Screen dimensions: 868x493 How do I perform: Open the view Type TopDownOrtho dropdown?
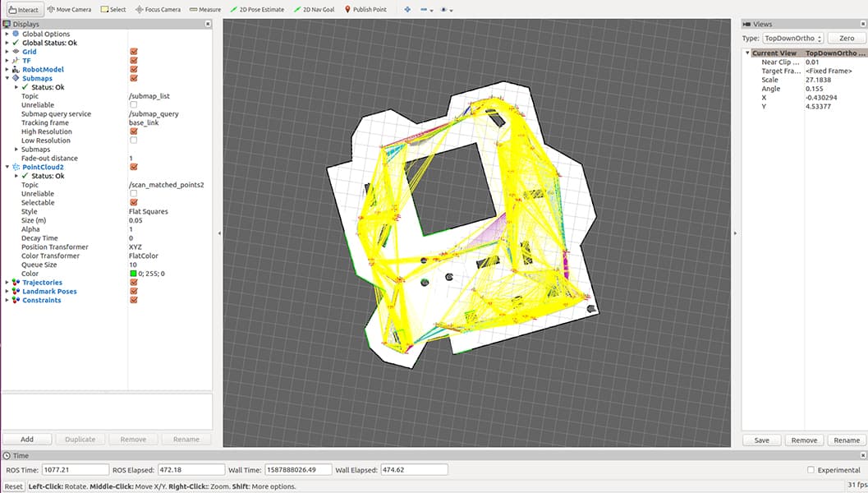click(792, 39)
